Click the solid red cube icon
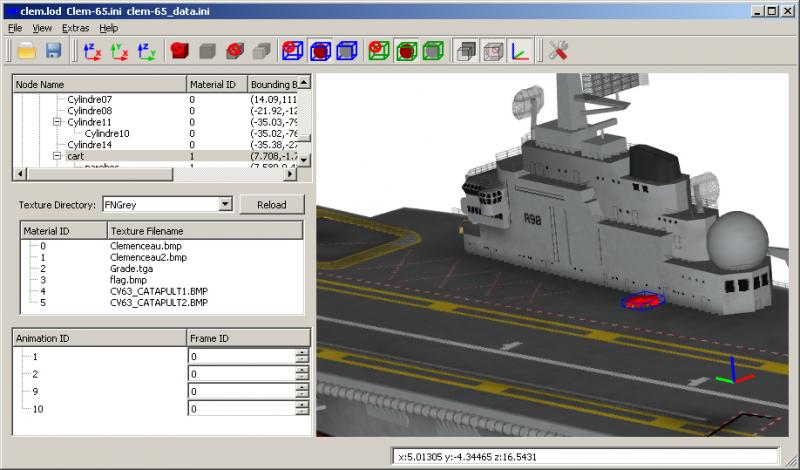800x470 pixels. (x=180, y=51)
